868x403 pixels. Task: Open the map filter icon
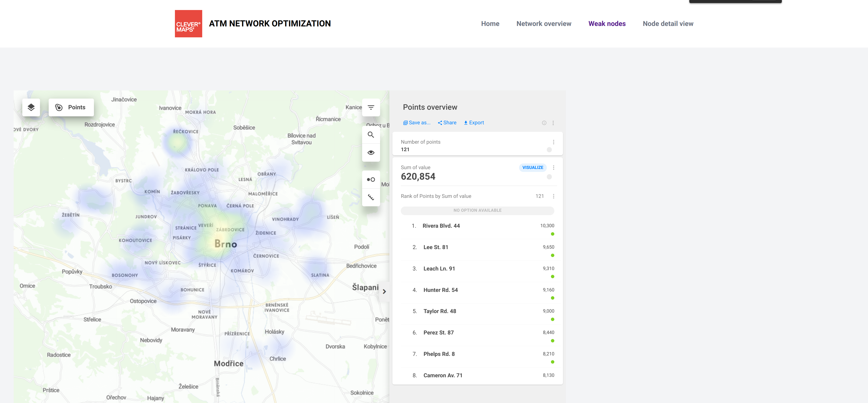point(371,107)
